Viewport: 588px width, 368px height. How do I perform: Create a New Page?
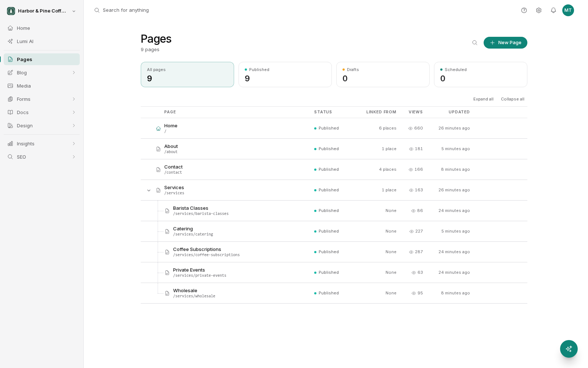coord(505,43)
